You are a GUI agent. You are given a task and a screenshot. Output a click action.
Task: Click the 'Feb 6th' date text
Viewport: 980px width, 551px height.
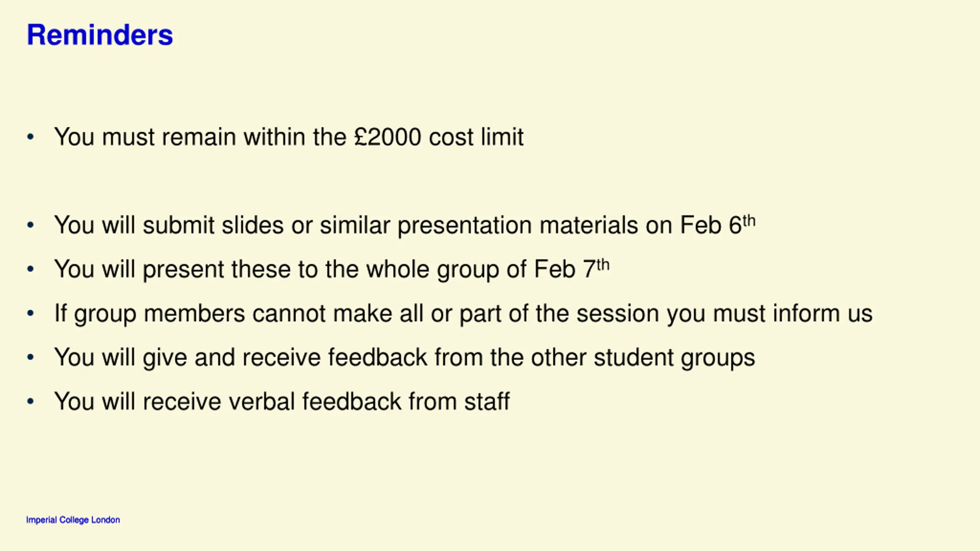pyautogui.click(x=718, y=224)
